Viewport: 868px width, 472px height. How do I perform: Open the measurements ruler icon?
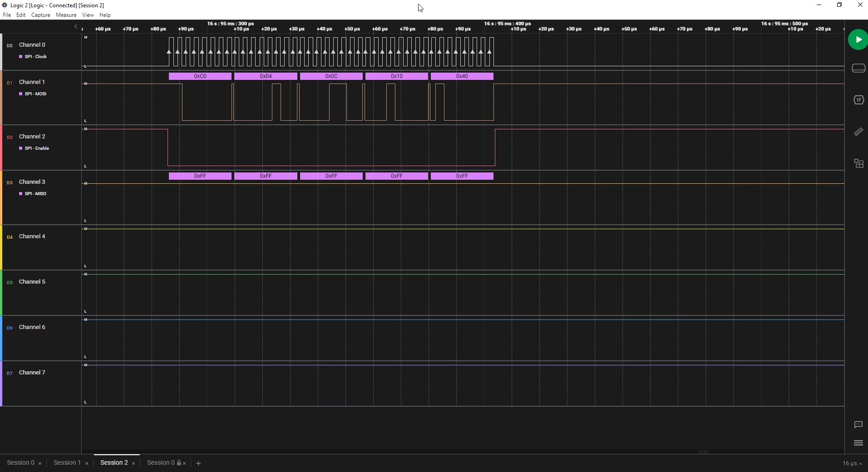(859, 132)
